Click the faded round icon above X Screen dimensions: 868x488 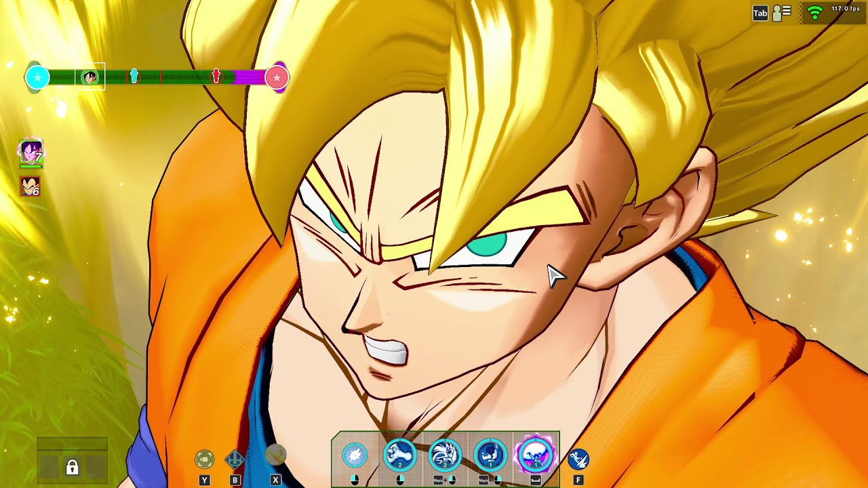(x=275, y=455)
